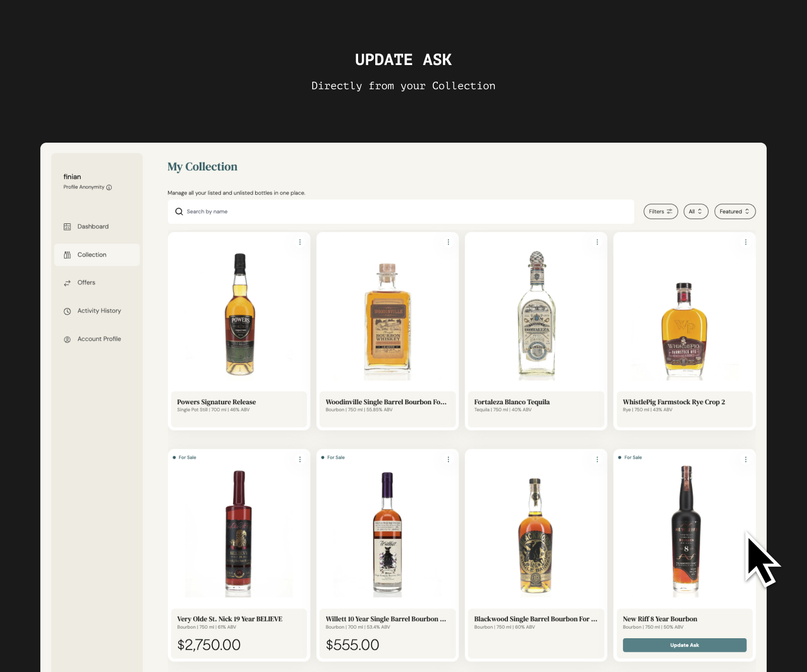Click Blackwood Single Barrel Bourbon title

536,619
